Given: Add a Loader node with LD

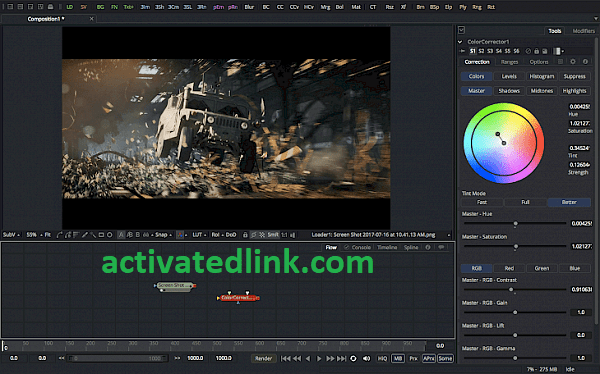Looking at the screenshot, I should [70, 7].
